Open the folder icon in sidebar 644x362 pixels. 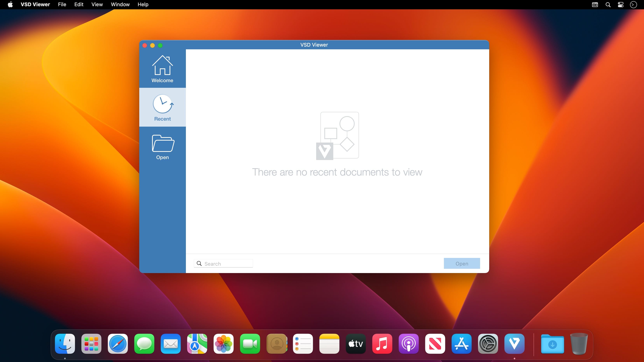(163, 143)
